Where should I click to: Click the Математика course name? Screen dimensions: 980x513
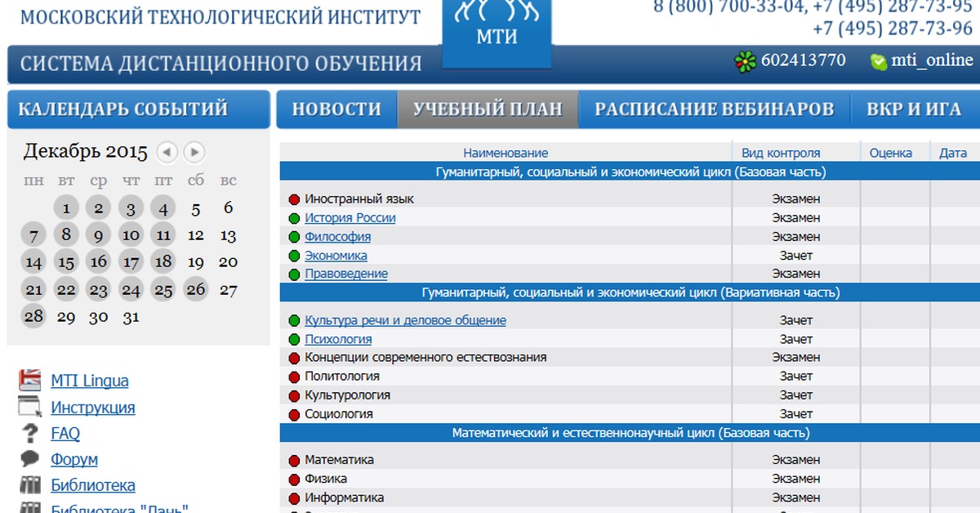click(x=339, y=460)
